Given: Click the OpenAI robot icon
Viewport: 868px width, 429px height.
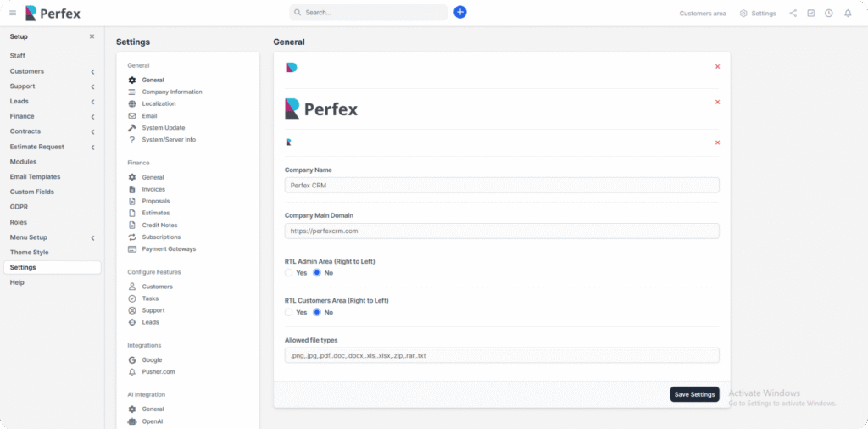Looking at the screenshot, I should click(x=131, y=421).
